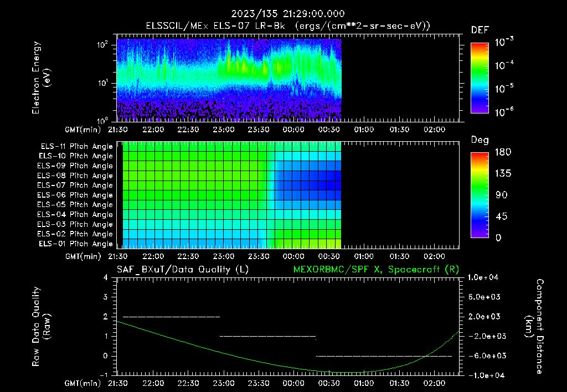Click ELS-11 Pitch Angle row label
567x392 pixels.
(76, 147)
